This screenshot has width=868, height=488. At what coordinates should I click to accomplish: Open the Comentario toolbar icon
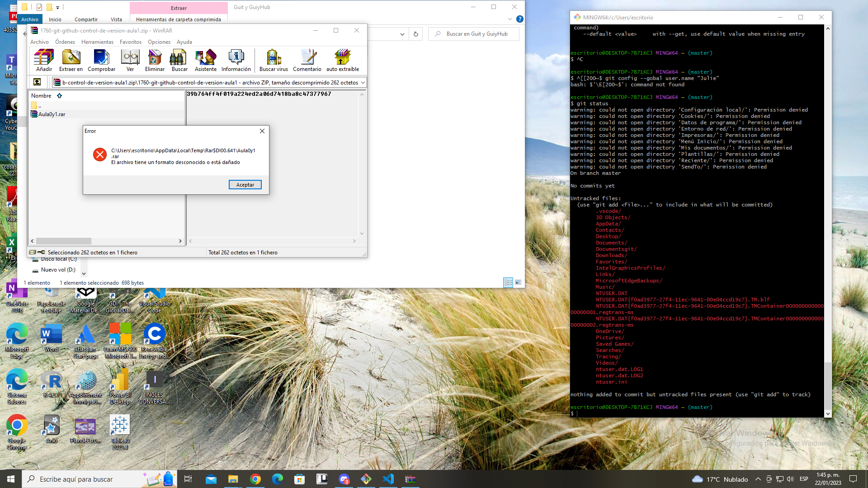coord(307,60)
